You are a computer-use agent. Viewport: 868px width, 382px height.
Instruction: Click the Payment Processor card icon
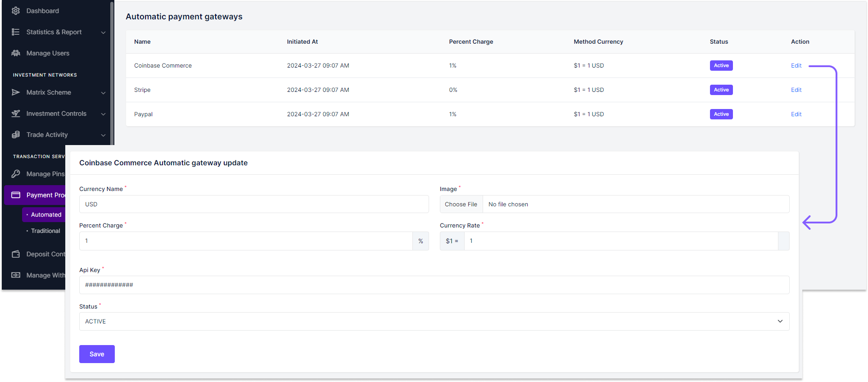tap(16, 195)
